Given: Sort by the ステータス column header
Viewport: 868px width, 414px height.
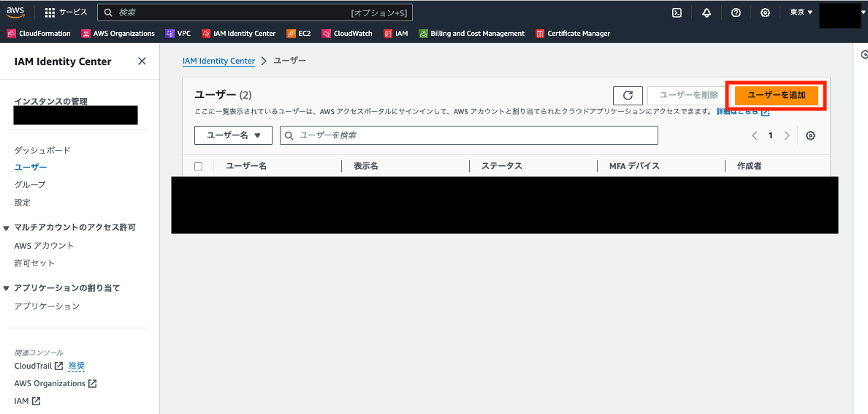Looking at the screenshot, I should point(501,166).
